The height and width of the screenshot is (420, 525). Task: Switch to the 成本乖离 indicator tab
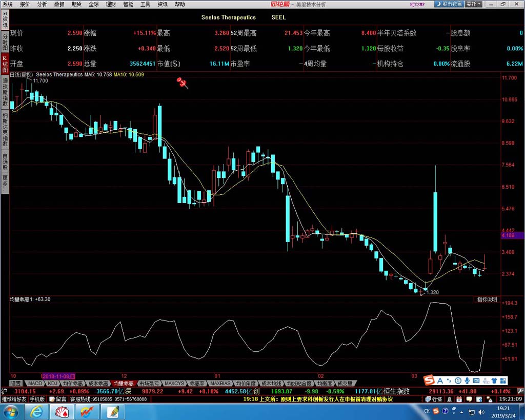coord(98,384)
